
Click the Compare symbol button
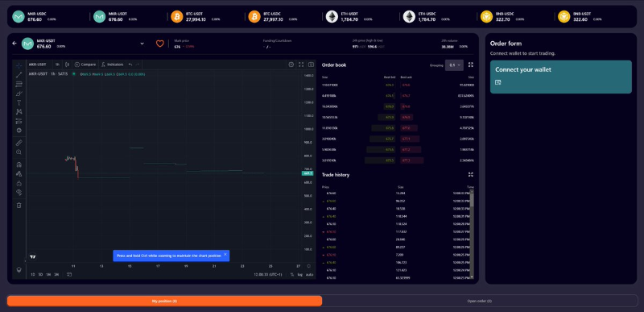pyautogui.click(x=85, y=64)
